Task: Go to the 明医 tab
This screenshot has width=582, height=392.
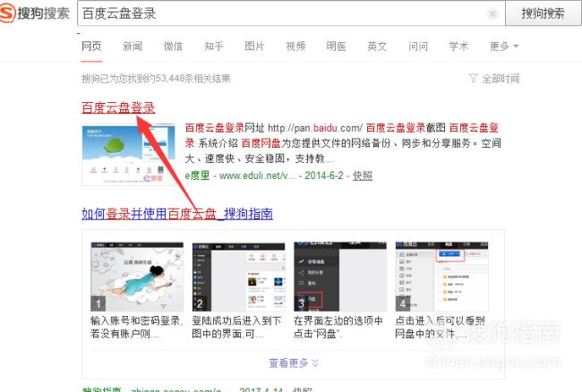Action: click(x=337, y=47)
